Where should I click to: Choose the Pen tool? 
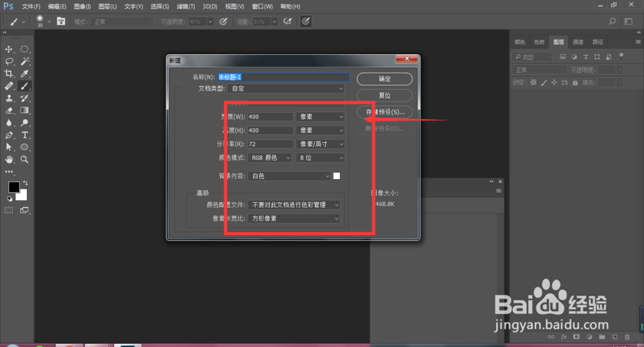(10, 135)
